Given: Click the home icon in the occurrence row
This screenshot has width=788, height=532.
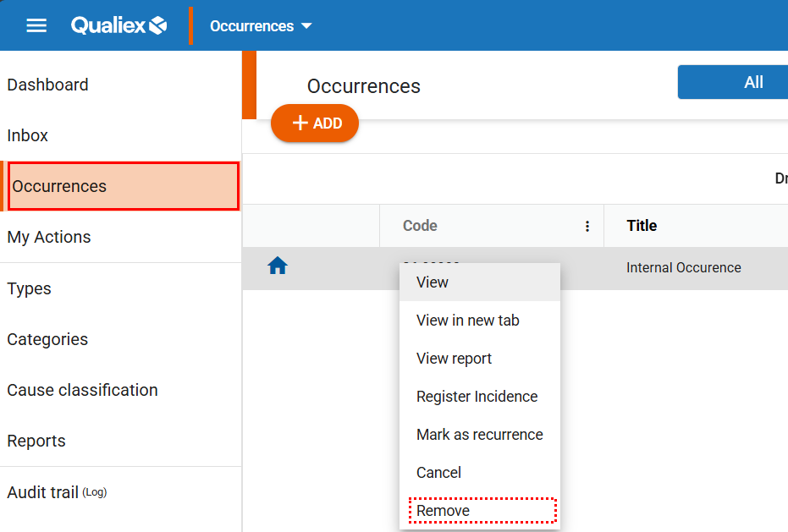Looking at the screenshot, I should (x=278, y=266).
